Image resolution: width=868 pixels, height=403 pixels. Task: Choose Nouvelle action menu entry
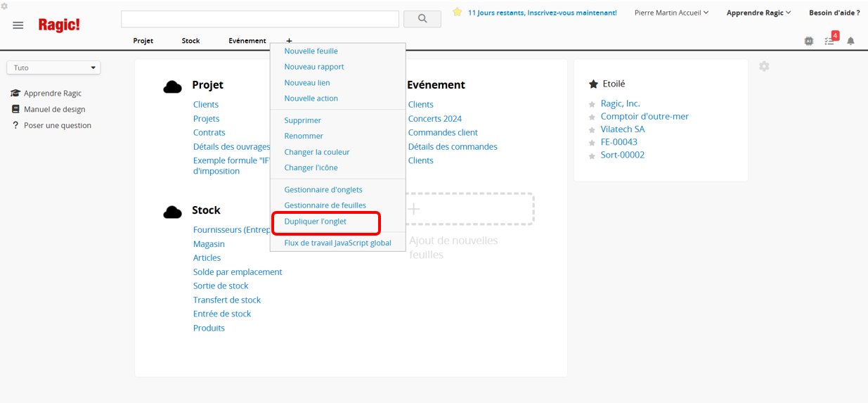click(x=311, y=98)
